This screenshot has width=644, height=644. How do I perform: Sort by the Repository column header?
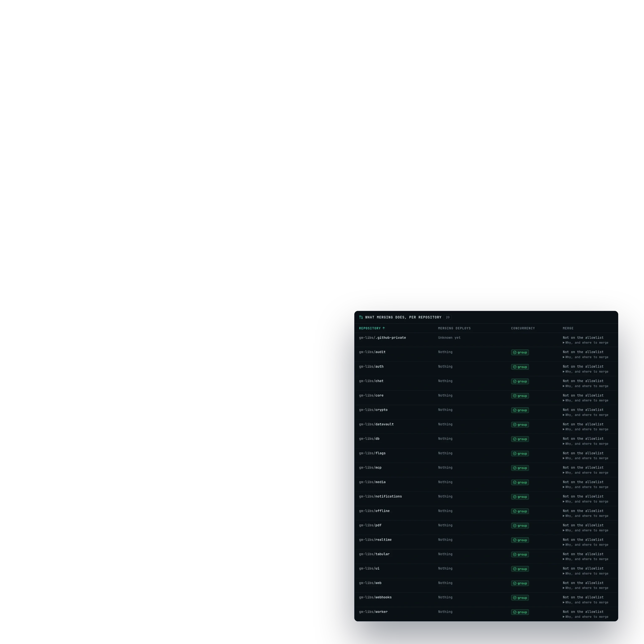click(x=372, y=328)
